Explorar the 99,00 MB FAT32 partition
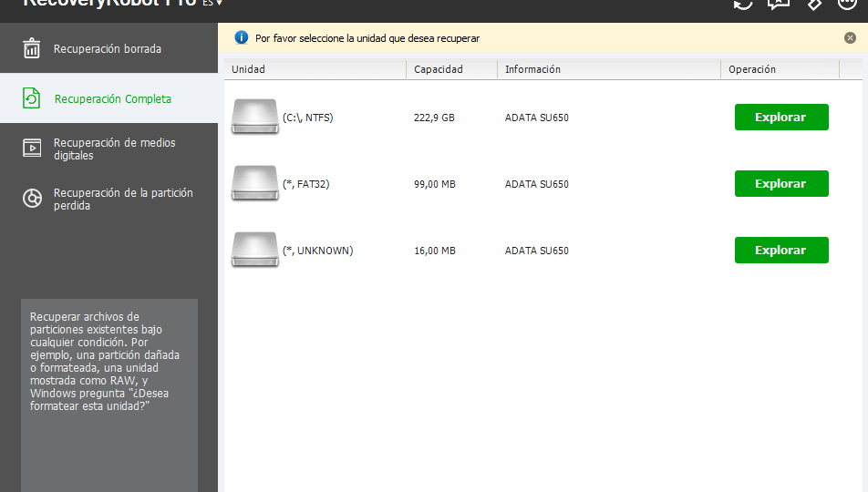This screenshot has height=492, width=868. tap(781, 183)
